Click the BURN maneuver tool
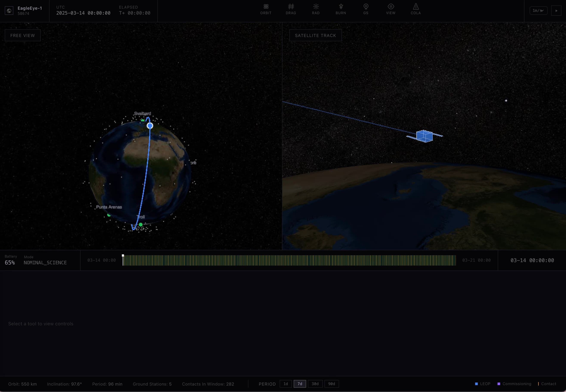Image resolution: width=566 pixels, height=392 pixels. pyautogui.click(x=341, y=9)
